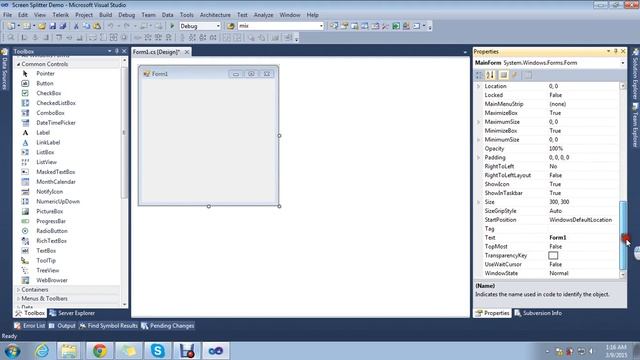Viewport: 640px width, 360px height.
Task: Show Events lightning icon in Properties
Action: pyautogui.click(x=515, y=75)
